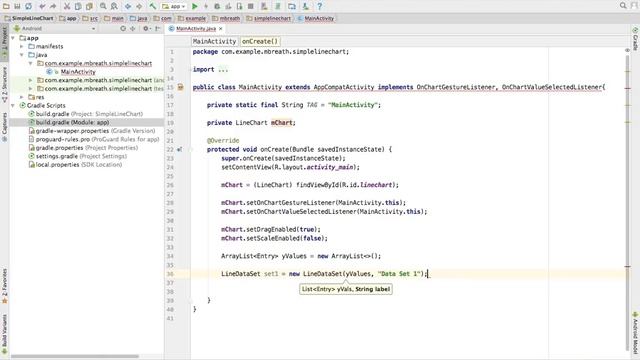Run the app with green play button

pyautogui.click(x=195, y=6)
